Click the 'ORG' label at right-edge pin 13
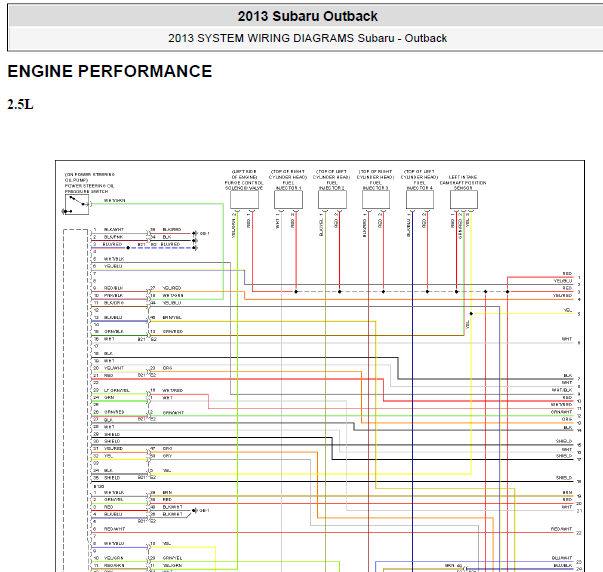 point(567,419)
